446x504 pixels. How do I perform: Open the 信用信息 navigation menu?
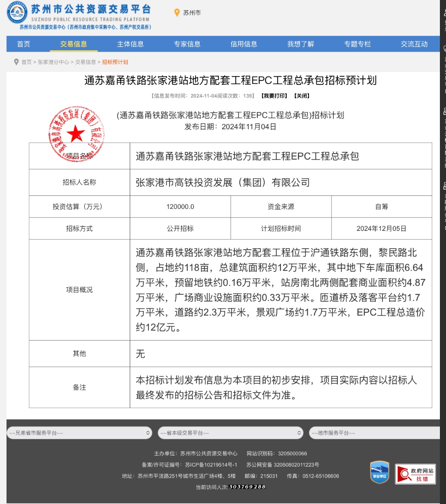coord(244,44)
